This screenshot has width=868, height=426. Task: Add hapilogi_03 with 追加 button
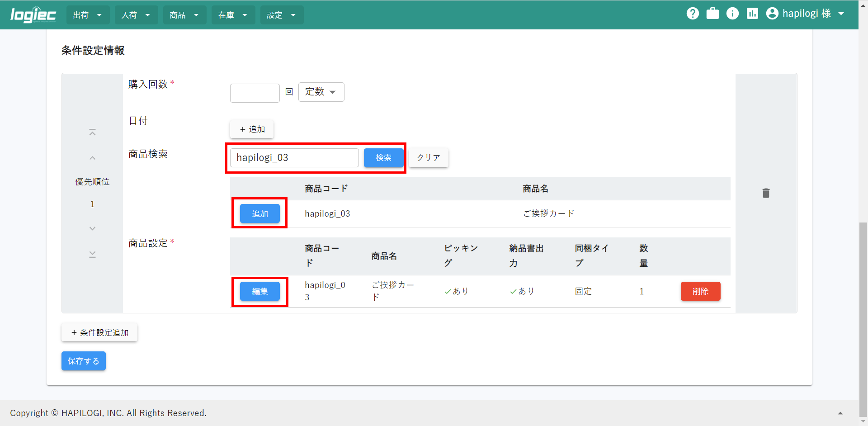point(260,213)
